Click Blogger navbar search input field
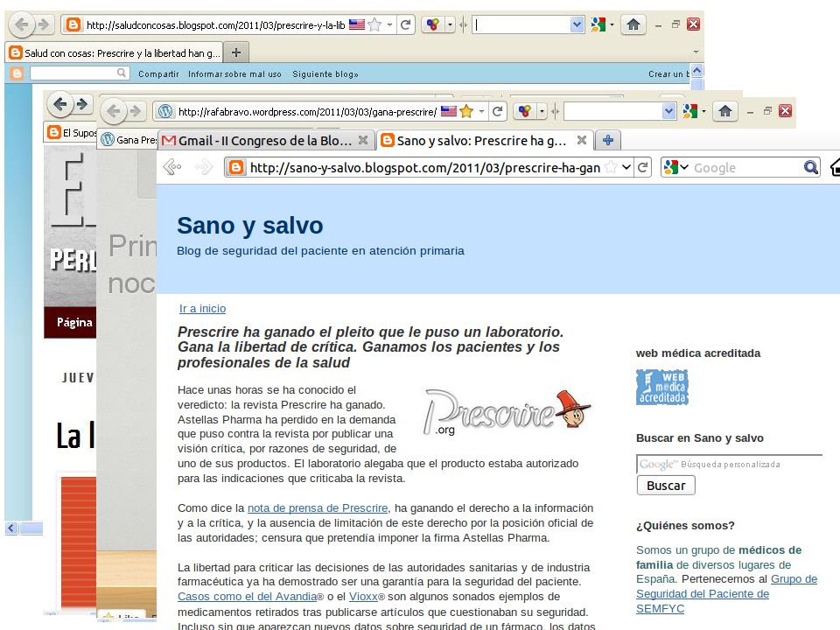 (80, 73)
